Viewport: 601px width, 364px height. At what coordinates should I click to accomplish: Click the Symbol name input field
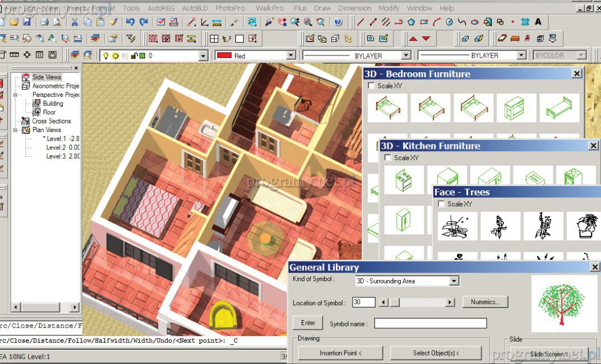(x=430, y=323)
